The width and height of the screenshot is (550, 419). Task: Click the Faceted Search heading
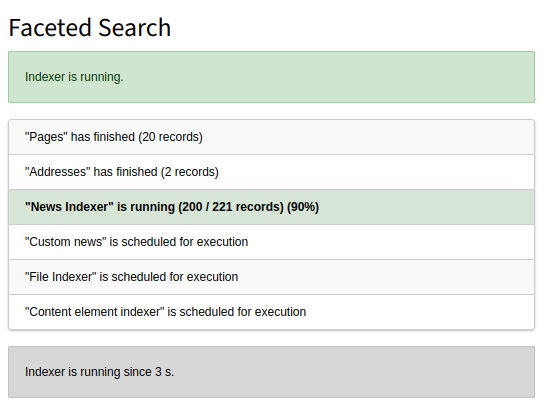(90, 28)
